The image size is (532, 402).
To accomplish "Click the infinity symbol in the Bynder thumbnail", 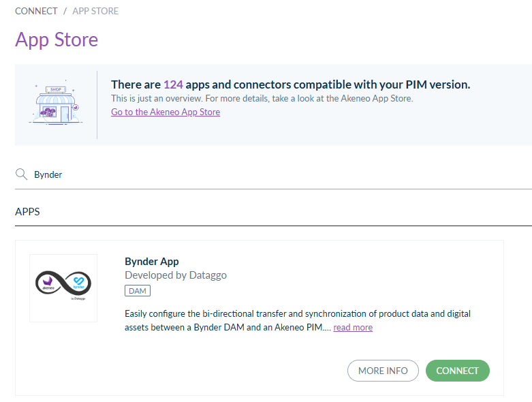I will pos(63,283).
